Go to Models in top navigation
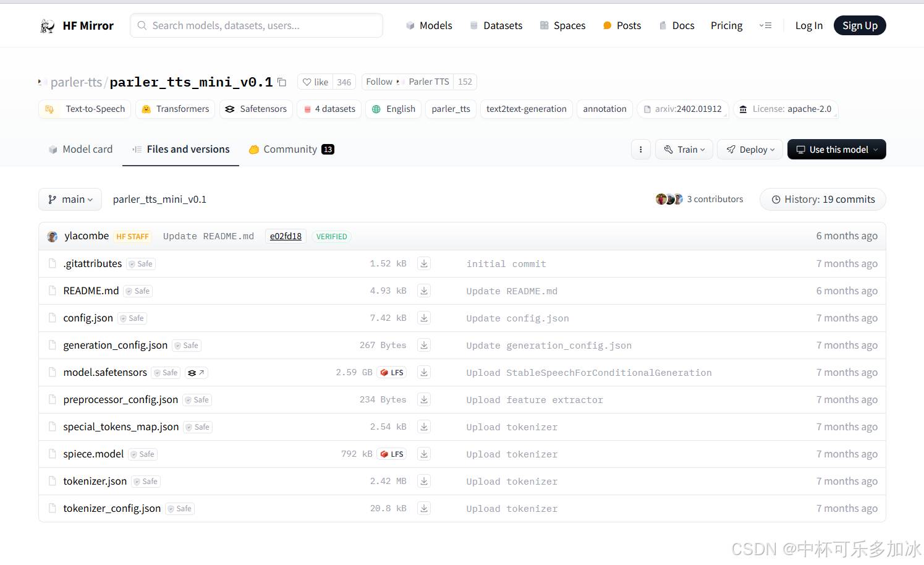The height and width of the screenshot is (565, 924). [x=429, y=25]
